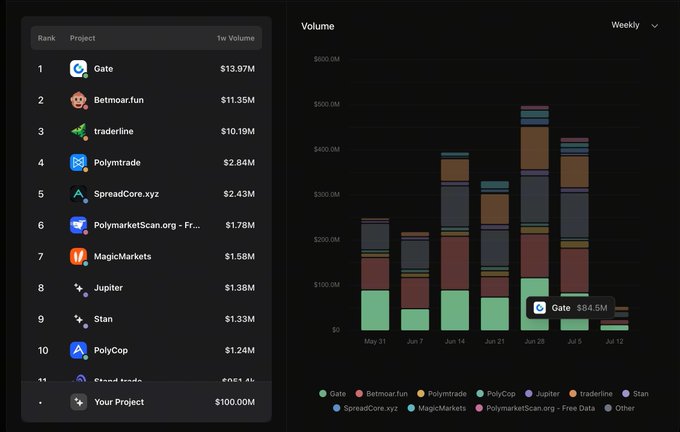The height and width of the screenshot is (432, 680).
Task: Open the Betmoar.fun project name
Action: 119,100
